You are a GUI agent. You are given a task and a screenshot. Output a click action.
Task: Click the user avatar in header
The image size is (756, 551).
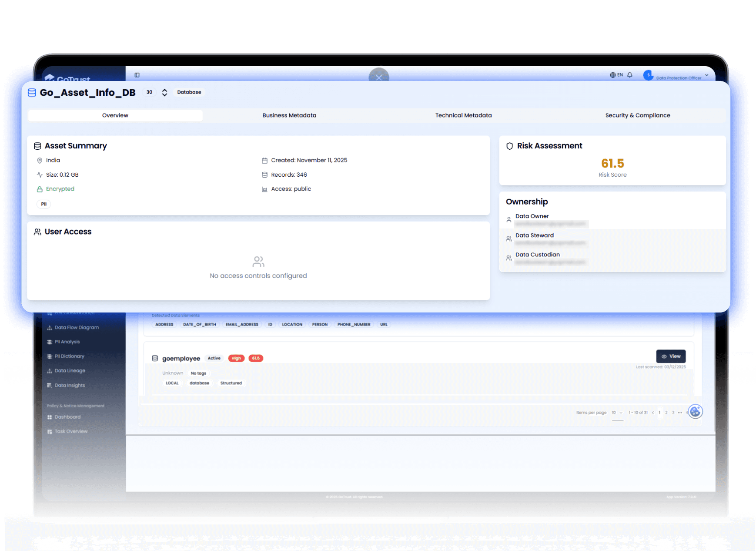(648, 75)
